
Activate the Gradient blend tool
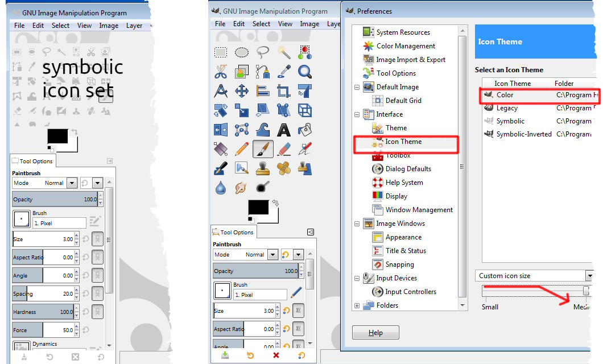(221, 149)
